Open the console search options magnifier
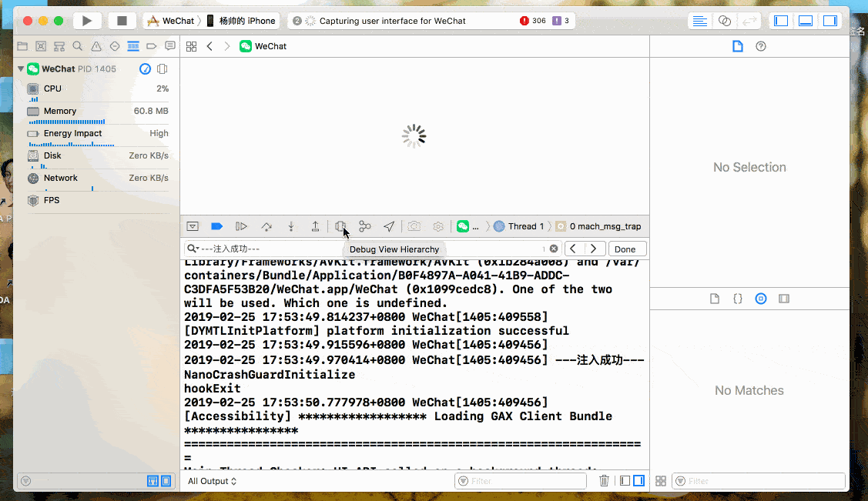 (x=193, y=249)
